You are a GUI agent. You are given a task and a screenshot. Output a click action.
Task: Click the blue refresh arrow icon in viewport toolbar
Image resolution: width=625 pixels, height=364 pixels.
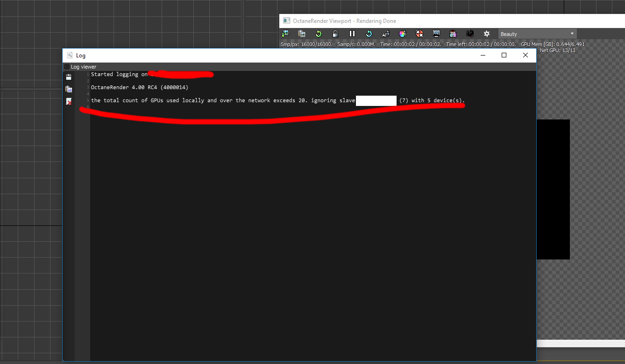pos(369,34)
